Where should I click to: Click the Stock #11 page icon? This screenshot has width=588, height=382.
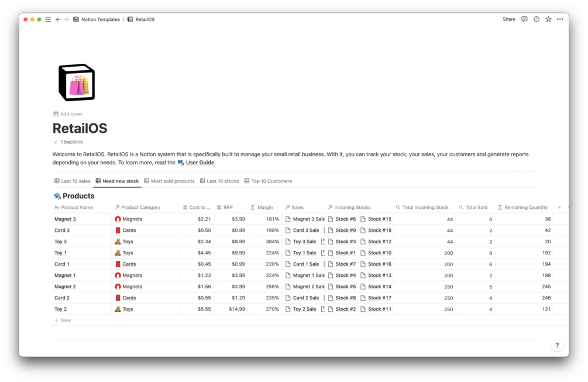pos(363,309)
